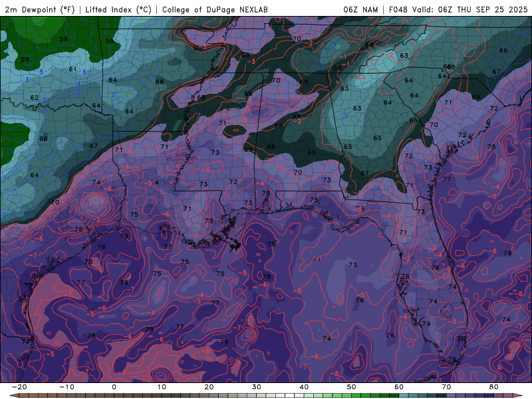Click the "College of DuPage NEXLAB" label
The image size is (532, 399).
point(215,10)
